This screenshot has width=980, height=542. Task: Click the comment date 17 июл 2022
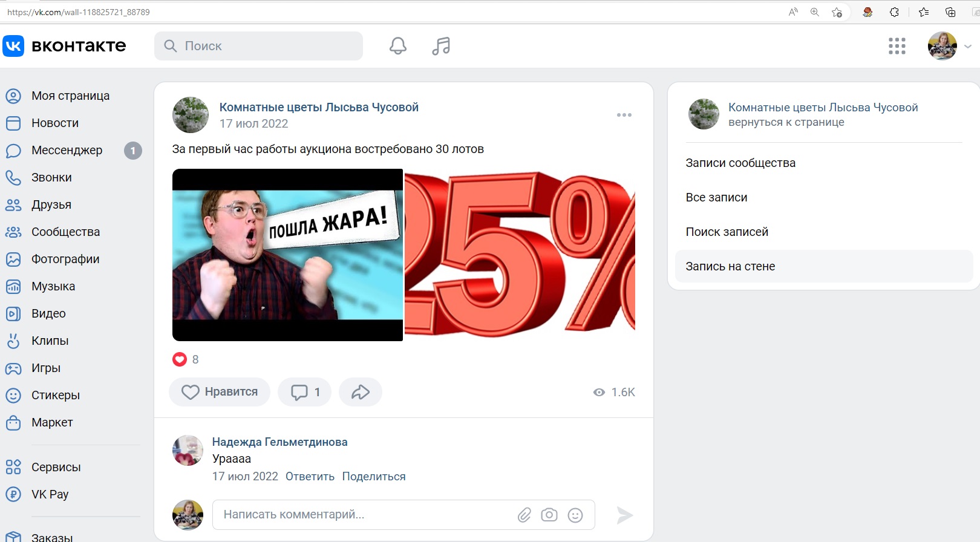(245, 476)
